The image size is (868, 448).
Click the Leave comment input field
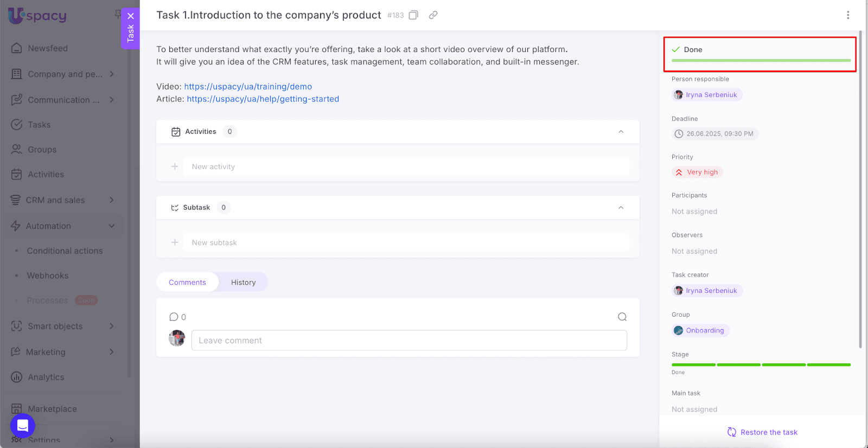pyautogui.click(x=409, y=341)
